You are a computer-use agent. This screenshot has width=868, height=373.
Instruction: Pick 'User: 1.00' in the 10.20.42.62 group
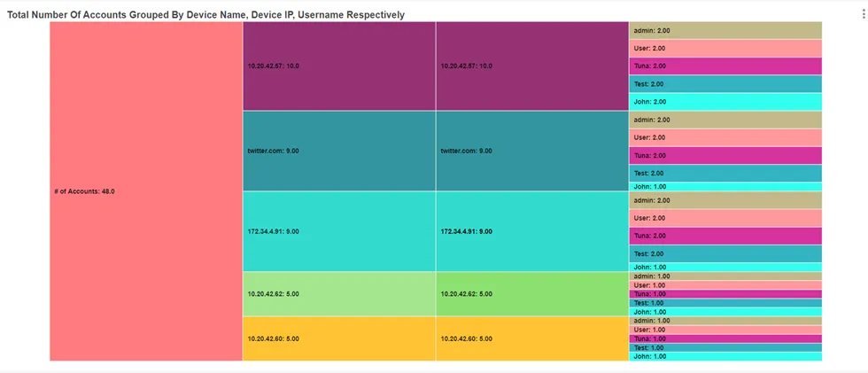click(725, 285)
